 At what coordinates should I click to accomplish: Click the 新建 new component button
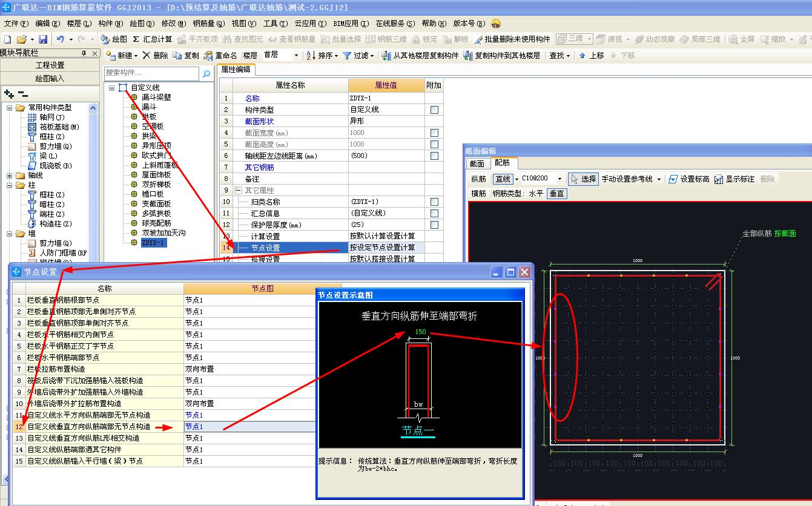[122, 56]
